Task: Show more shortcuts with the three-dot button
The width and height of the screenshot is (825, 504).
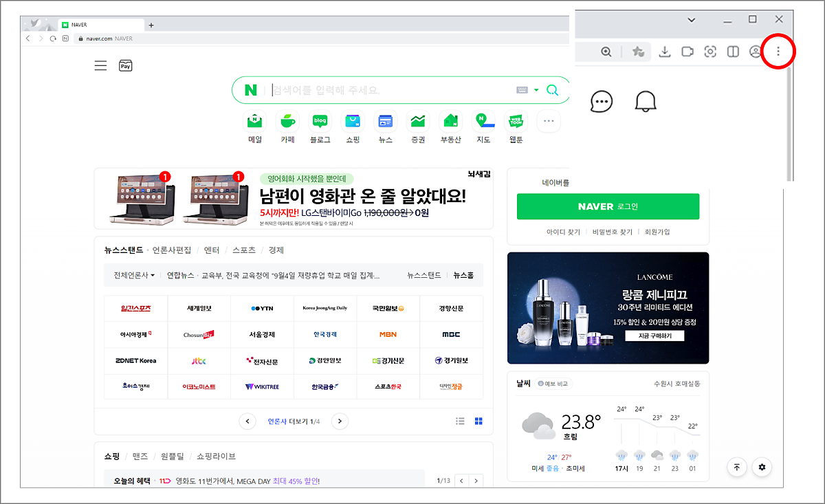Action: [x=548, y=122]
